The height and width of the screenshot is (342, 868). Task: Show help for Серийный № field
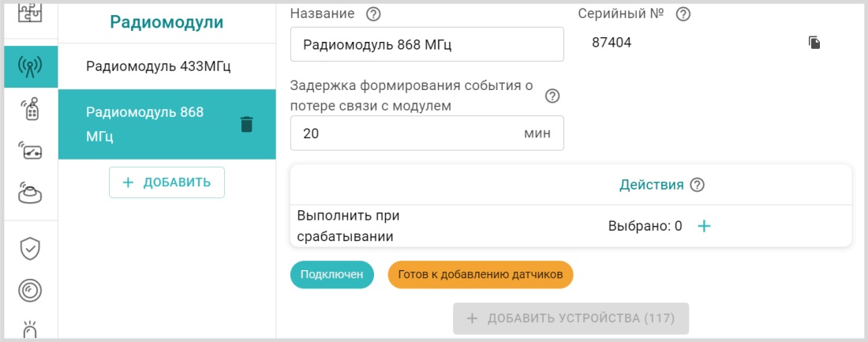point(683,13)
